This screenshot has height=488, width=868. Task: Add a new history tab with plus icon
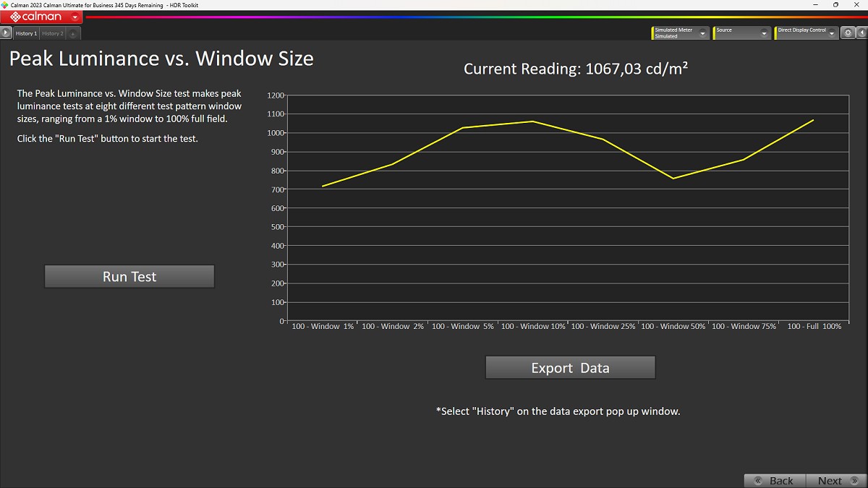pos(73,34)
